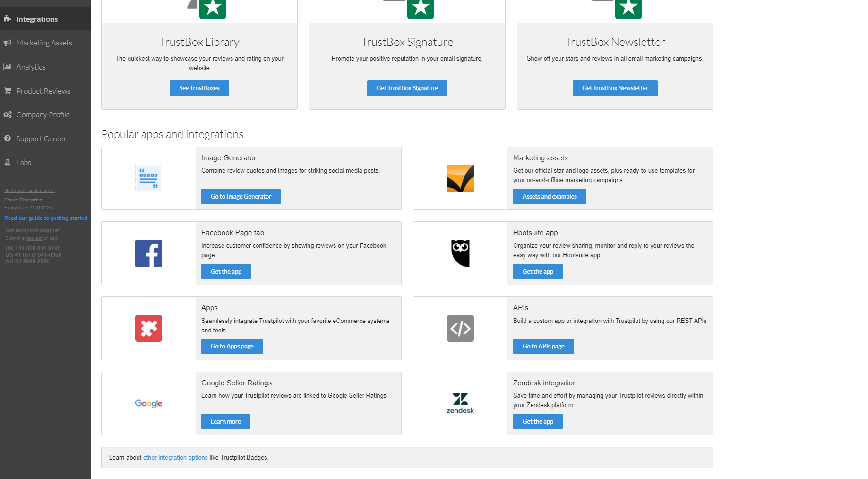
Task: Click the APIs card title
Action: pos(521,308)
